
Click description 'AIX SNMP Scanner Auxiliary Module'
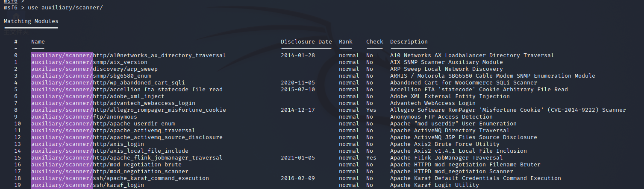click(447, 62)
